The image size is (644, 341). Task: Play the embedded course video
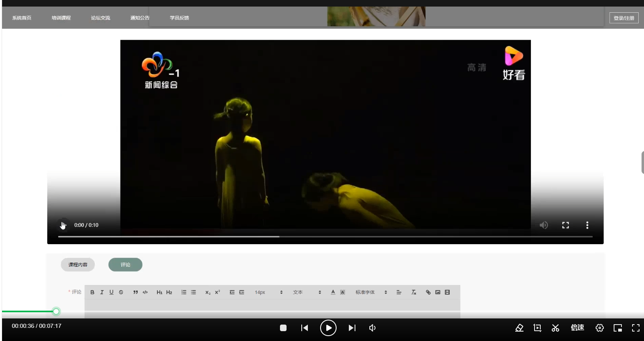coord(63,225)
